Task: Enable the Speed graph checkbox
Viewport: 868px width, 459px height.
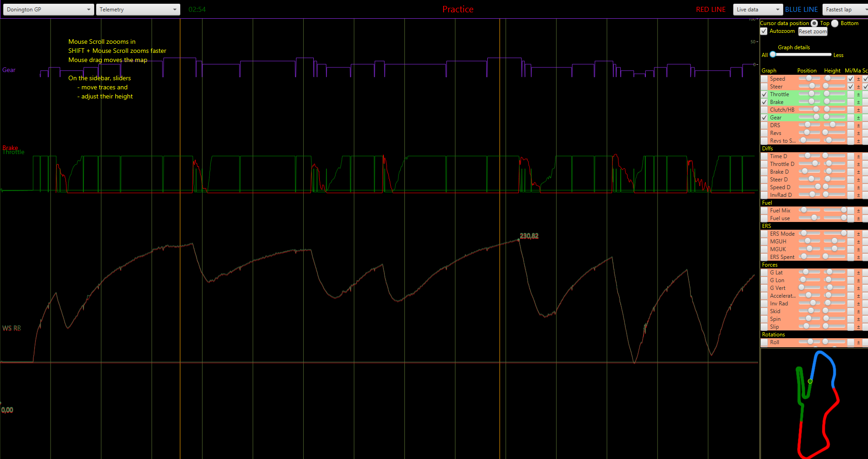Action: click(764, 79)
